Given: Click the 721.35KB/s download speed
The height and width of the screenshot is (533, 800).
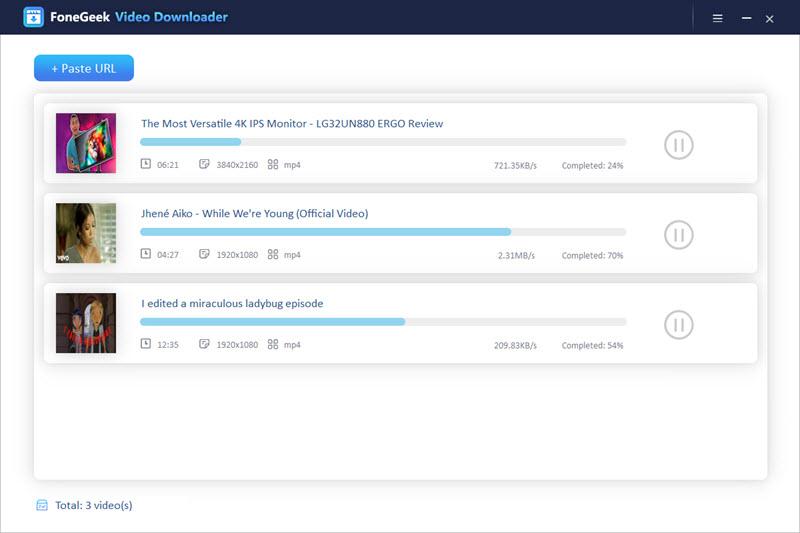Looking at the screenshot, I should pos(515,165).
